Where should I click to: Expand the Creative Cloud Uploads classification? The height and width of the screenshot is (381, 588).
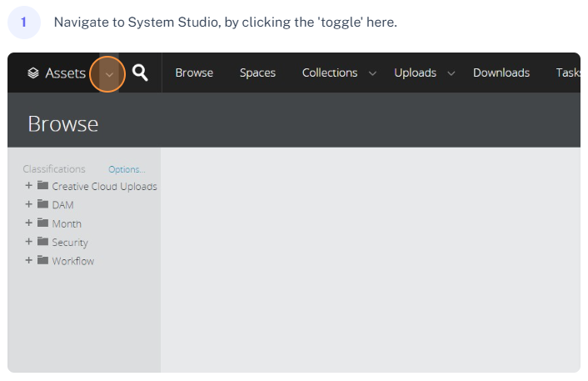(29, 186)
